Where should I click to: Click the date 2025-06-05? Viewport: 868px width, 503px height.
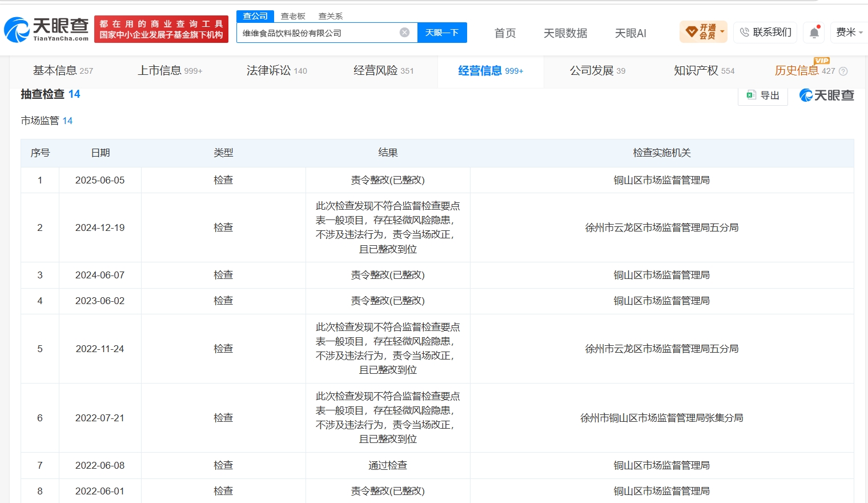[x=100, y=180]
